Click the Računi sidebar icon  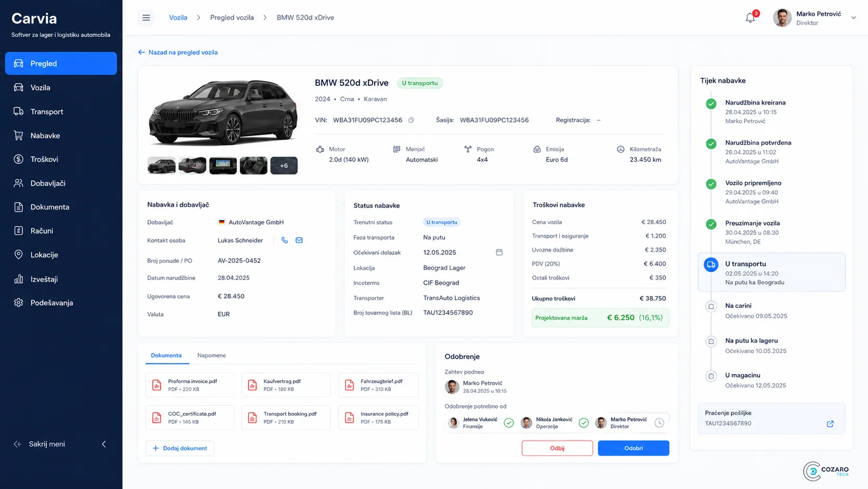(x=19, y=231)
